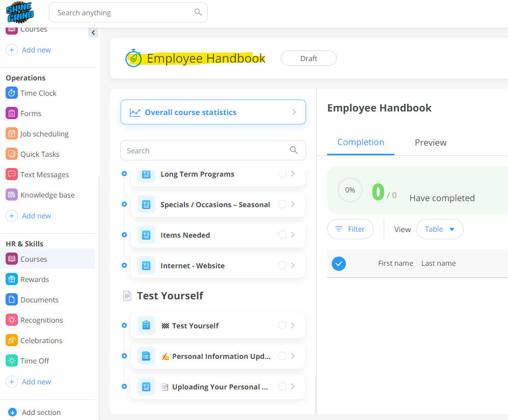Open the View Table dropdown
508x420 pixels.
click(x=440, y=229)
